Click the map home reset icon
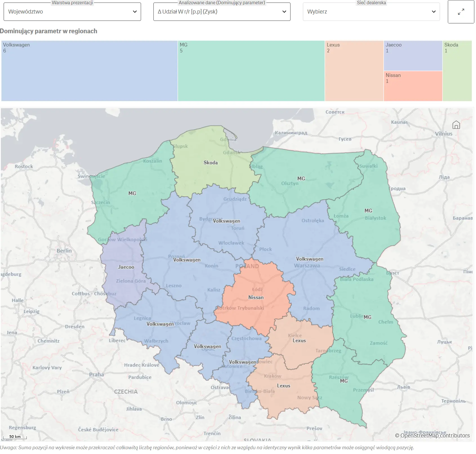Viewport: 476px width, 454px height. point(456,125)
